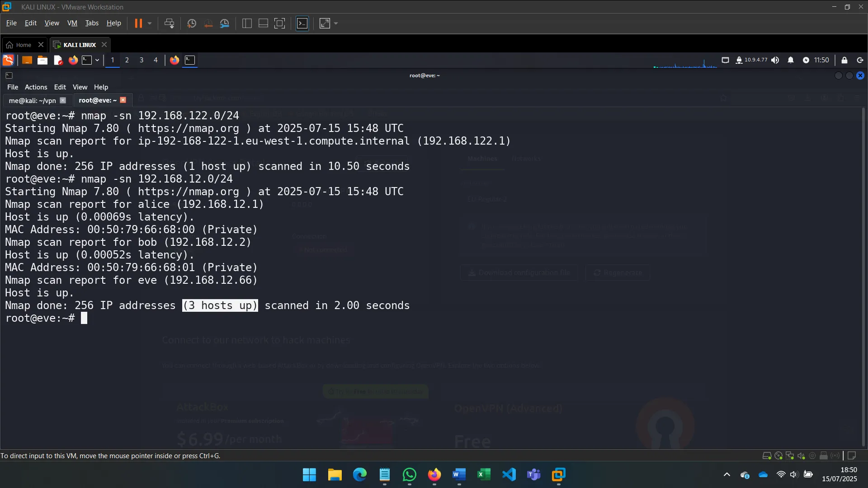Switch to workspace 2 in the Kali panel
The height and width of the screenshot is (488, 868).
127,60
